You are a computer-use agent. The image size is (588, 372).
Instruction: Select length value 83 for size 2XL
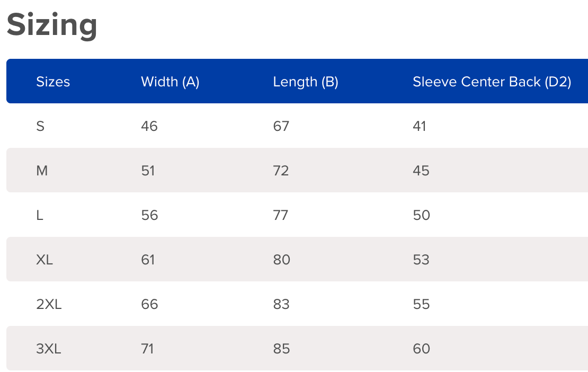tap(281, 304)
